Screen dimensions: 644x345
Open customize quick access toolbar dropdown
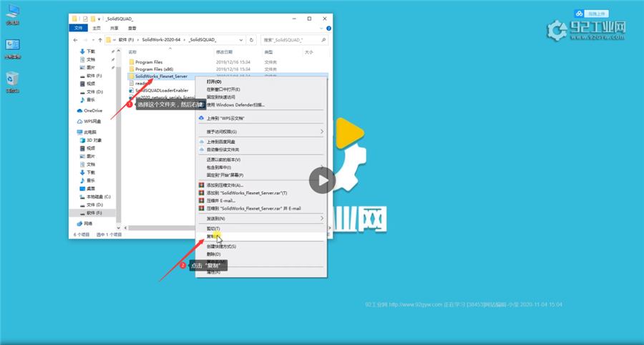[99, 19]
